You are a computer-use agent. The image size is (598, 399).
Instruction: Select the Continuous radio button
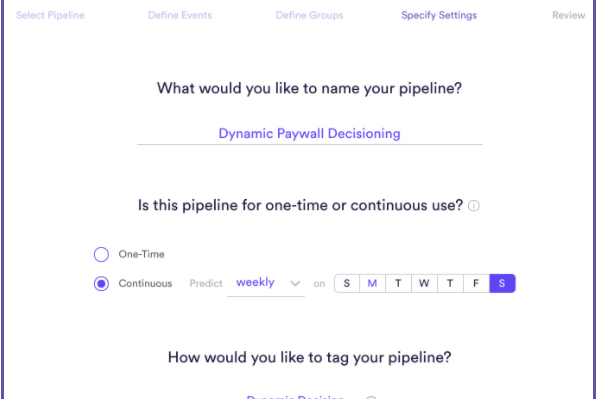[x=101, y=284]
